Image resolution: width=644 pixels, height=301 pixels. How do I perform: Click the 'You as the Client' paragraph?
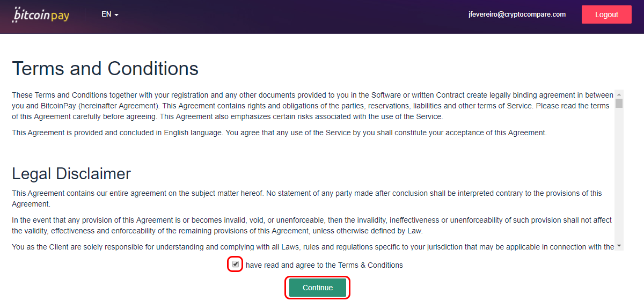pyautogui.click(x=313, y=247)
